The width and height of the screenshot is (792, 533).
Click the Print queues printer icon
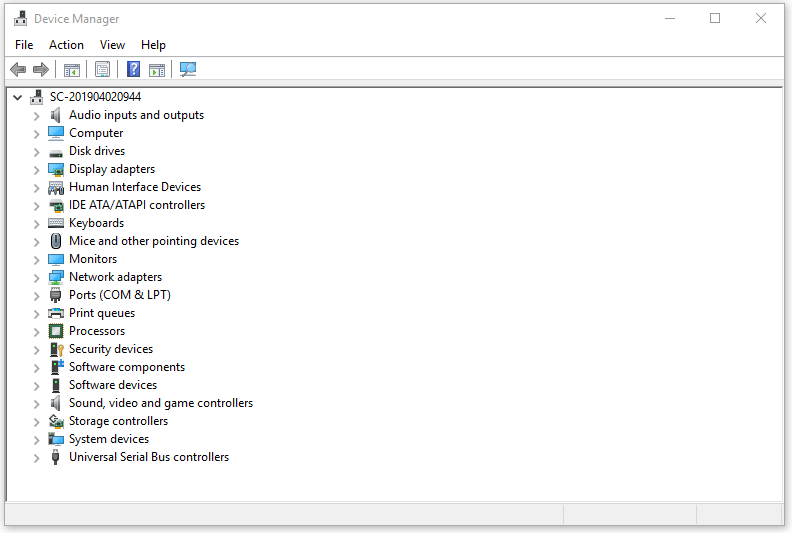pyautogui.click(x=56, y=313)
